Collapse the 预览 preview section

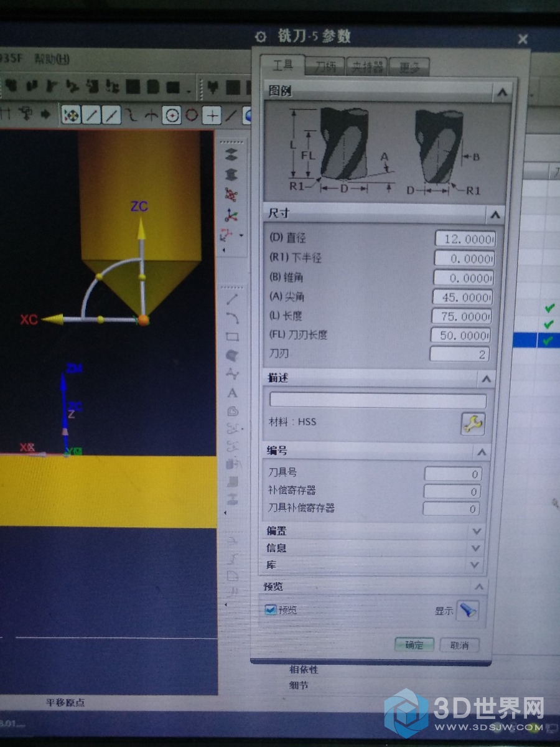point(478,586)
